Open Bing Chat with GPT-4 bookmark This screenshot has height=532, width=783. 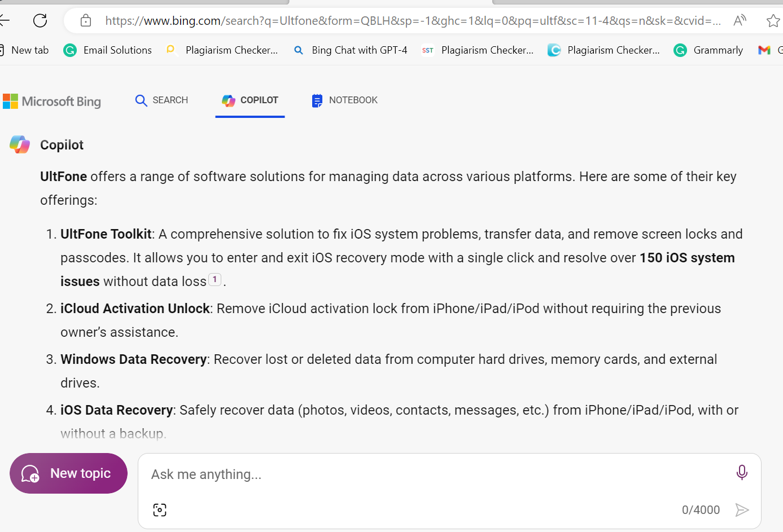coord(351,50)
